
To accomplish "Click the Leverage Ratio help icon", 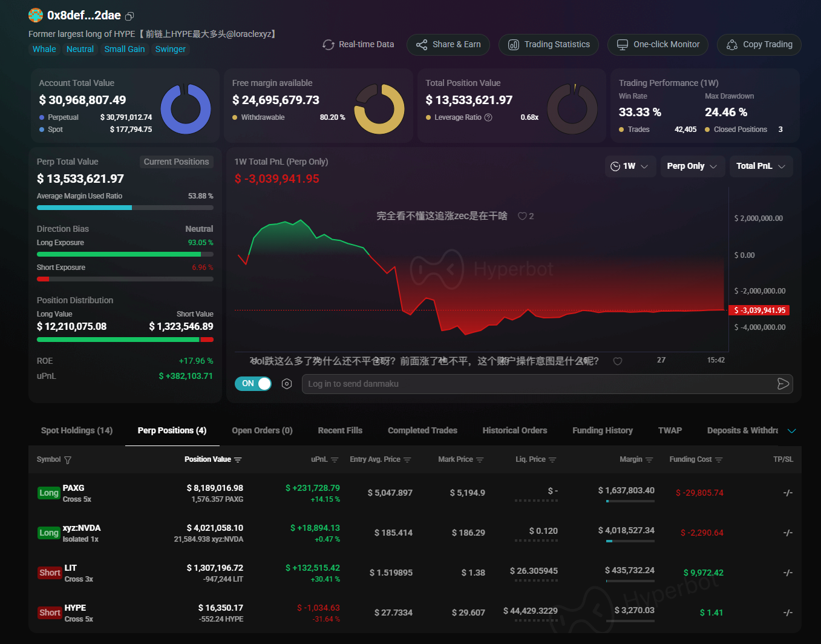I will [488, 117].
